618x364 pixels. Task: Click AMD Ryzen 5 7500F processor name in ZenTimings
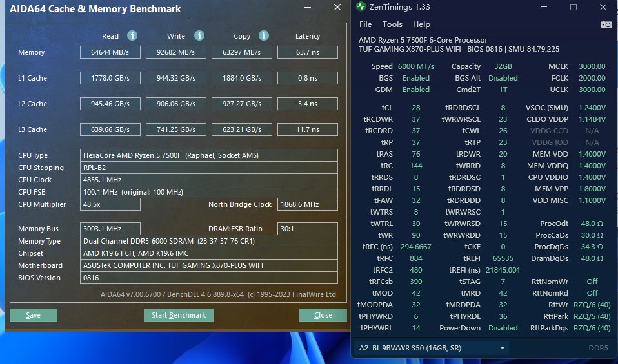point(423,40)
